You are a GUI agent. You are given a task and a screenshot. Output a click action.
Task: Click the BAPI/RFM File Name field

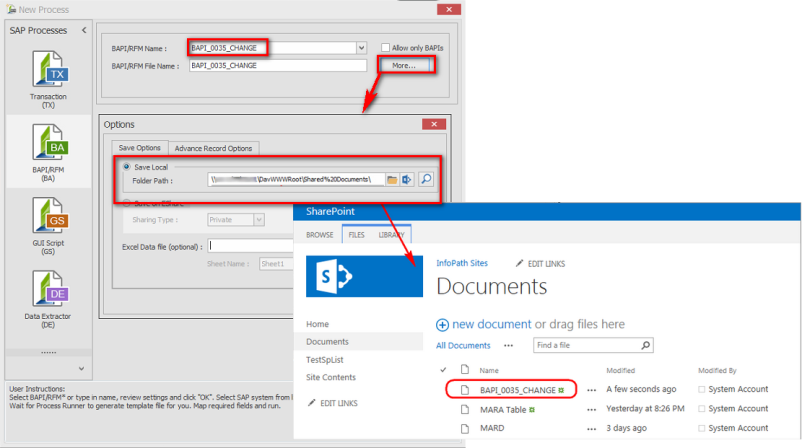click(x=278, y=65)
